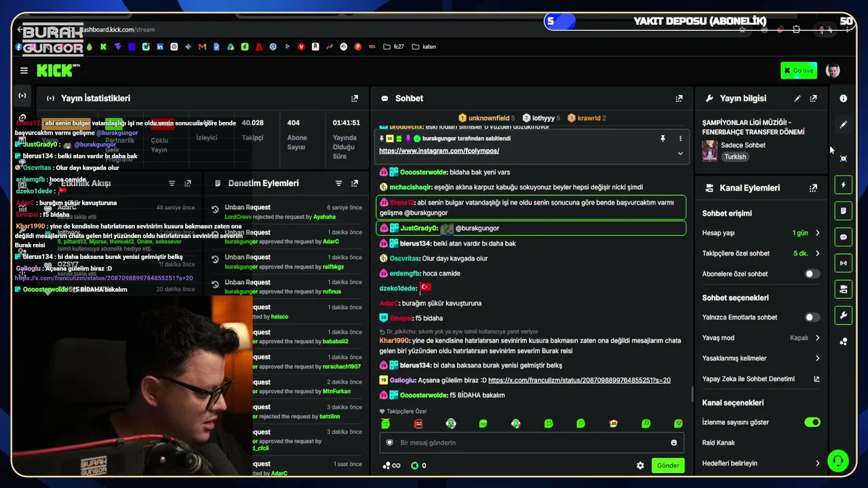
Task: Click the Turkish language tag
Action: (734, 157)
